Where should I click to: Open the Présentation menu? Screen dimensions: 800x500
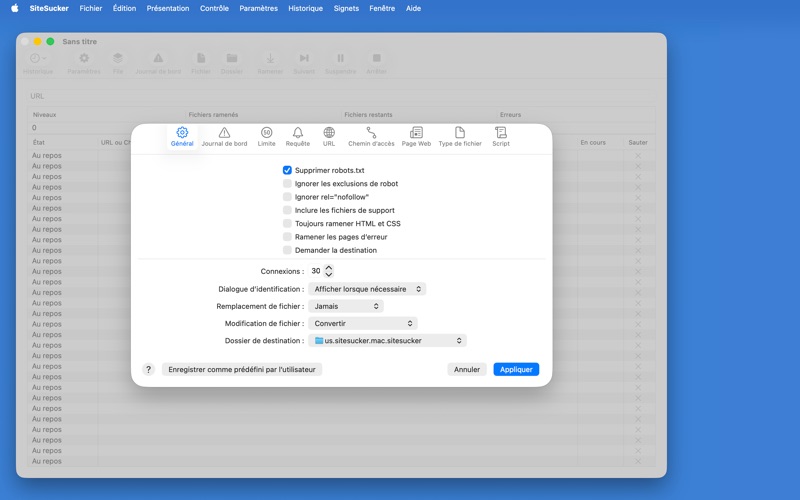point(168,8)
